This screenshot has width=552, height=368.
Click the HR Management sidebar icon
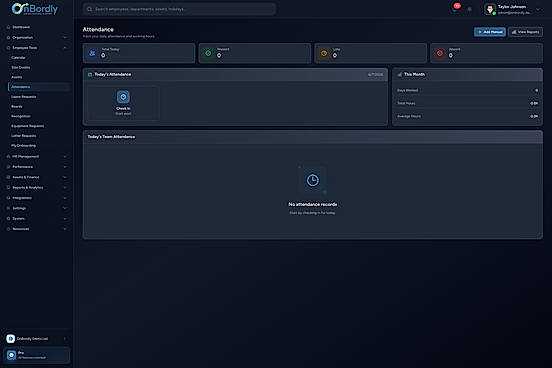tap(8, 156)
